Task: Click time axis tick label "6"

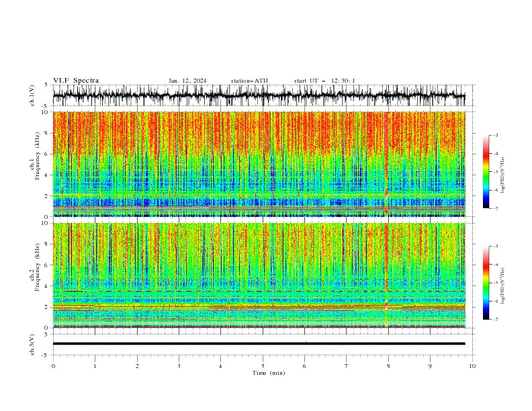Action: (x=304, y=366)
